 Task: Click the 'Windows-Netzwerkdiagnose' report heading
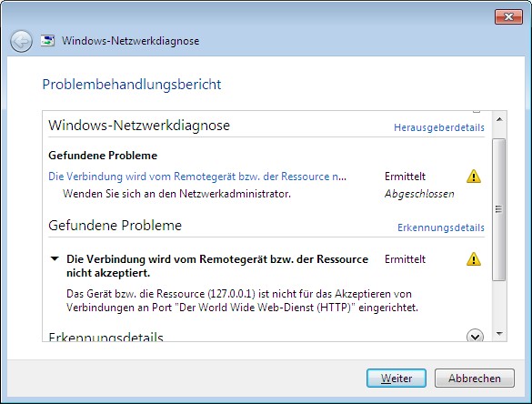139,126
